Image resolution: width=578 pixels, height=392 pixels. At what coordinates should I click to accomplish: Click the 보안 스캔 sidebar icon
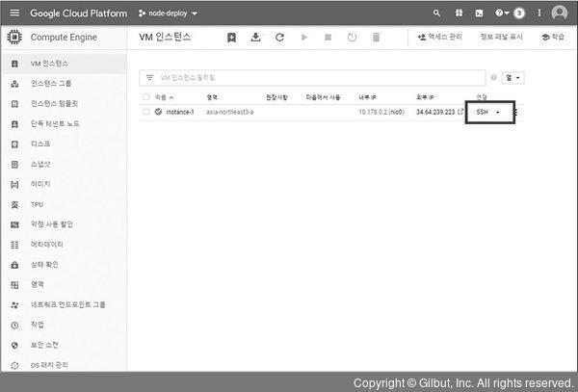point(14,345)
